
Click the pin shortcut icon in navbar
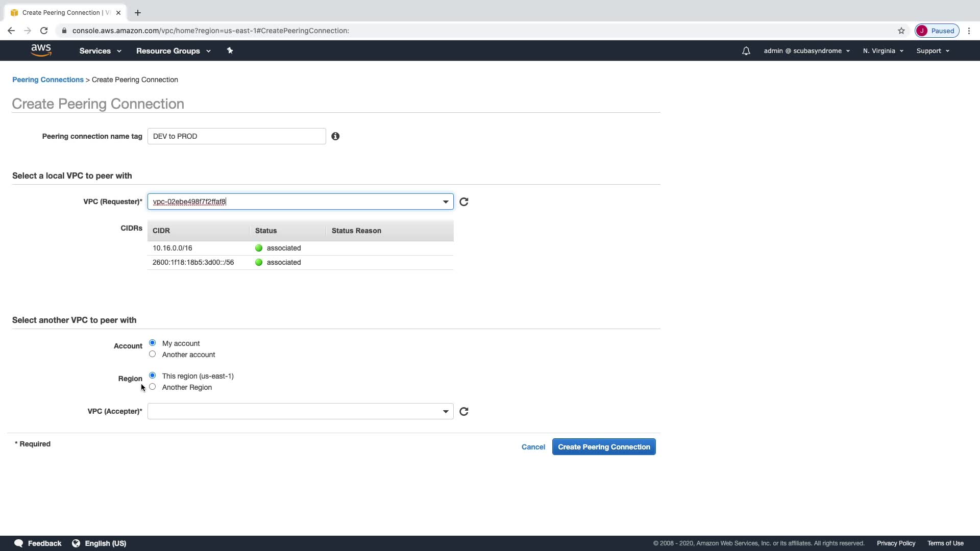pos(230,51)
